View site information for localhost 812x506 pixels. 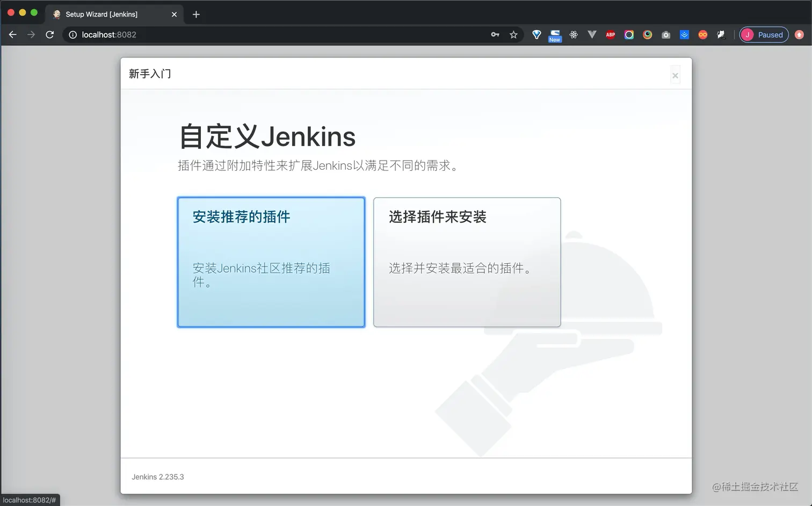(x=73, y=35)
